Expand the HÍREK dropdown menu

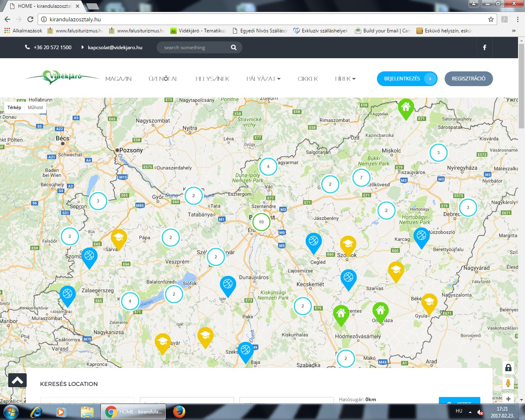345,79
